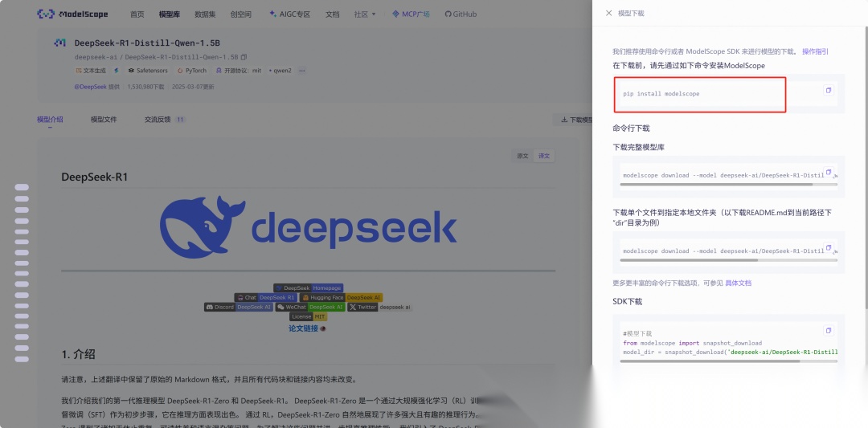Image resolution: width=868 pixels, height=428 pixels.
Task: Expand the 社区 dropdown menu
Action: point(365,14)
